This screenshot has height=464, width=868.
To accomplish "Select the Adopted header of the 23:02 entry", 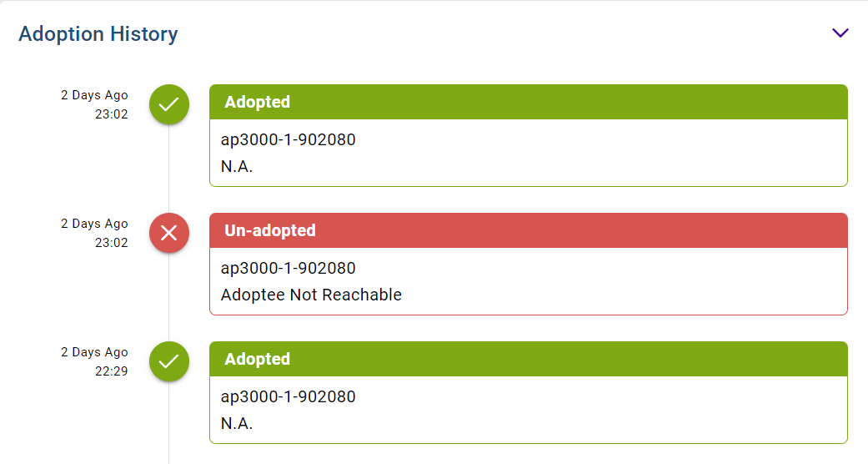I will 528,102.
